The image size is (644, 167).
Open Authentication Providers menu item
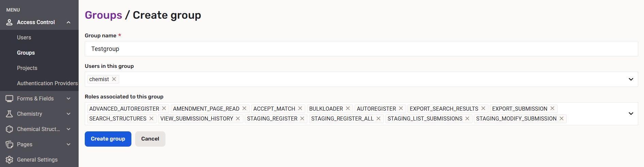tap(47, 83)
